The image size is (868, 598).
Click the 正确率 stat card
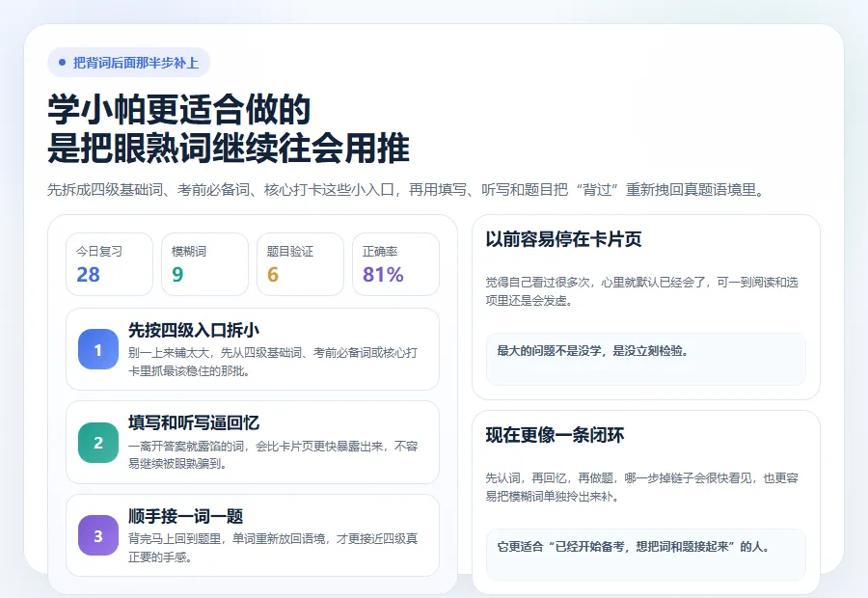point(394,263)
